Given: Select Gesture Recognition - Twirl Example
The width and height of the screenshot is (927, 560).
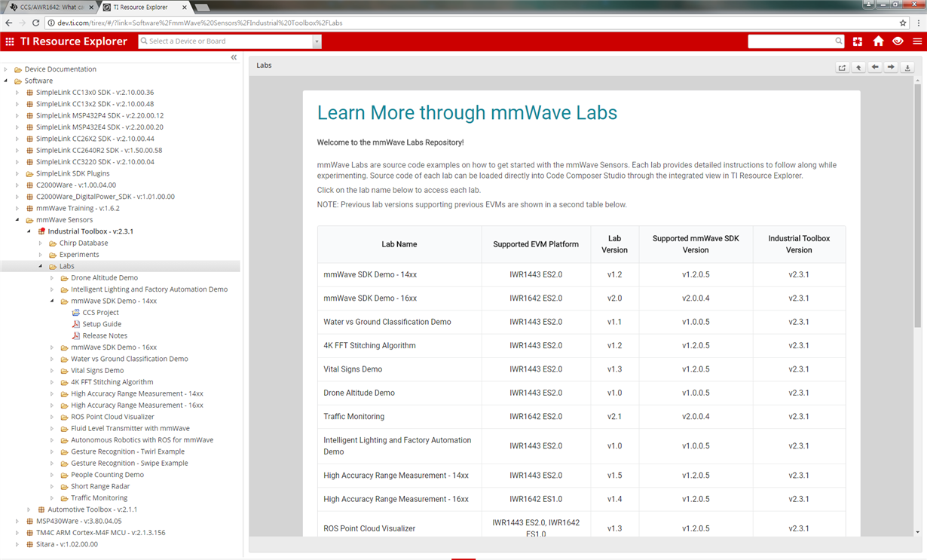Looking at the screenshot, I should click(127, 451).
